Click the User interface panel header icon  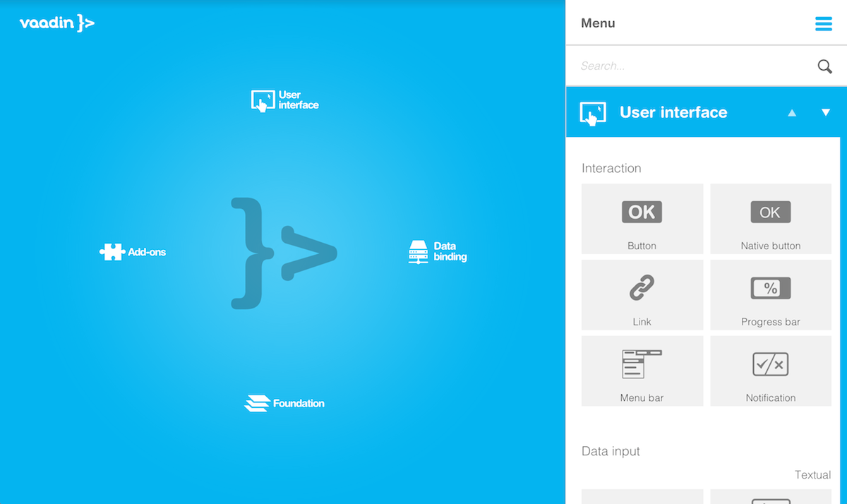tap(593, 114)
